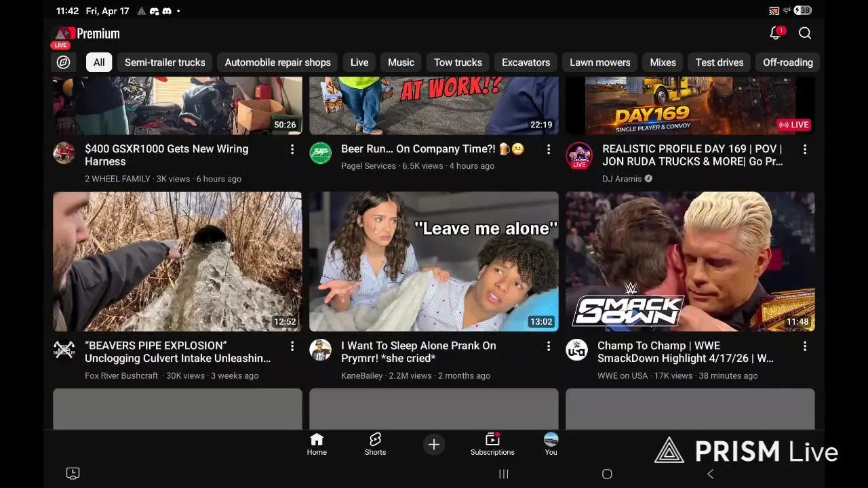
Task: Tap Android back navigation button
Action: click(710, 474)
